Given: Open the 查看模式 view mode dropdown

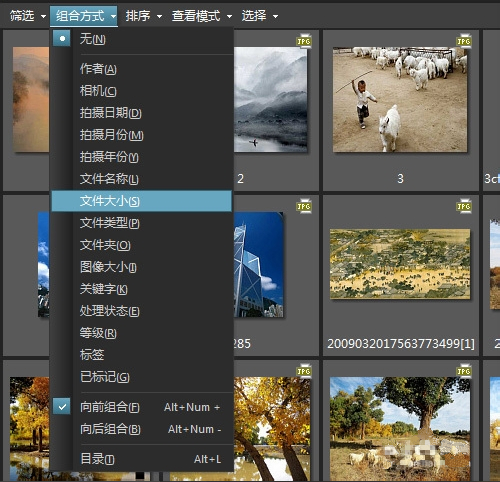Looking at the screenshot, I should (202, 16).
